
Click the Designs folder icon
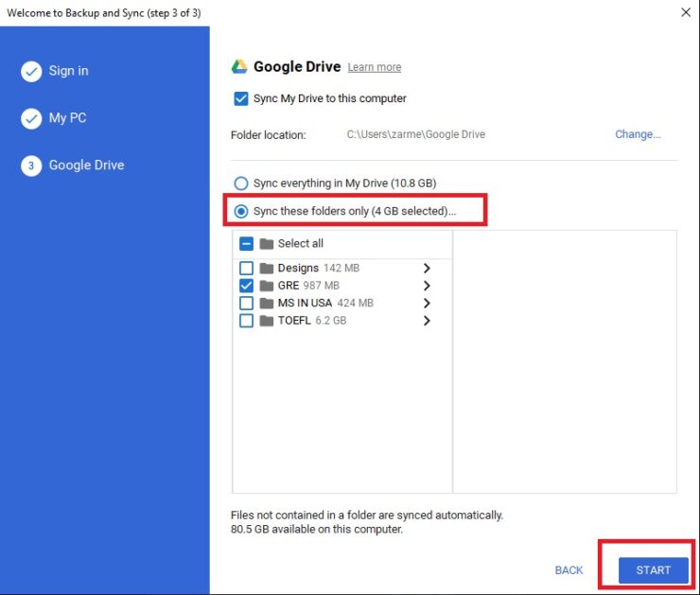[267, 269]
